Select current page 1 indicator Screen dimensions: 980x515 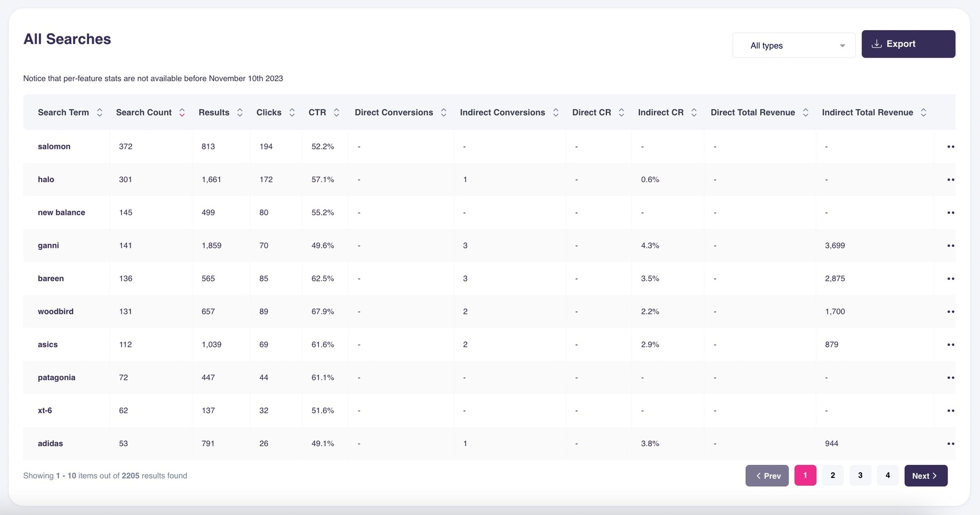tap(805, 476)
